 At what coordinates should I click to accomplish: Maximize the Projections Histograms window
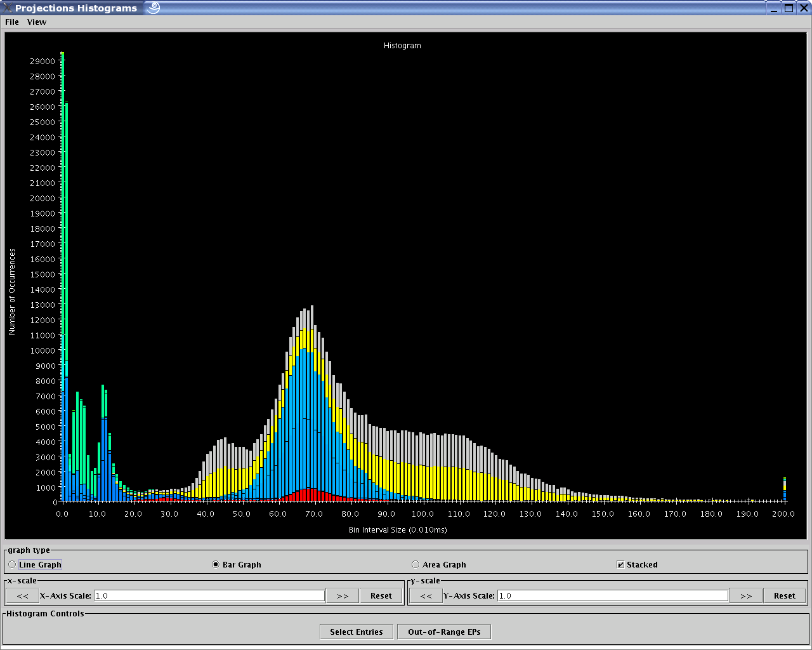tap(789, 8)
